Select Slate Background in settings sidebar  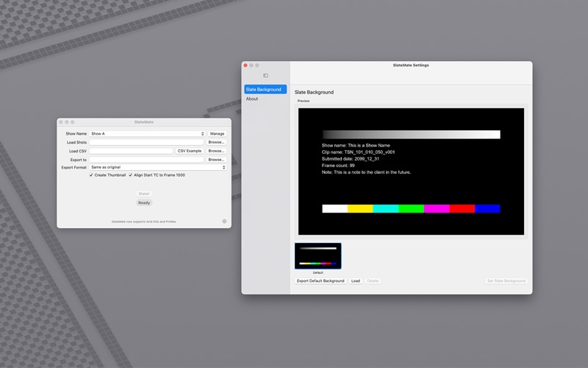click(265, 89)
